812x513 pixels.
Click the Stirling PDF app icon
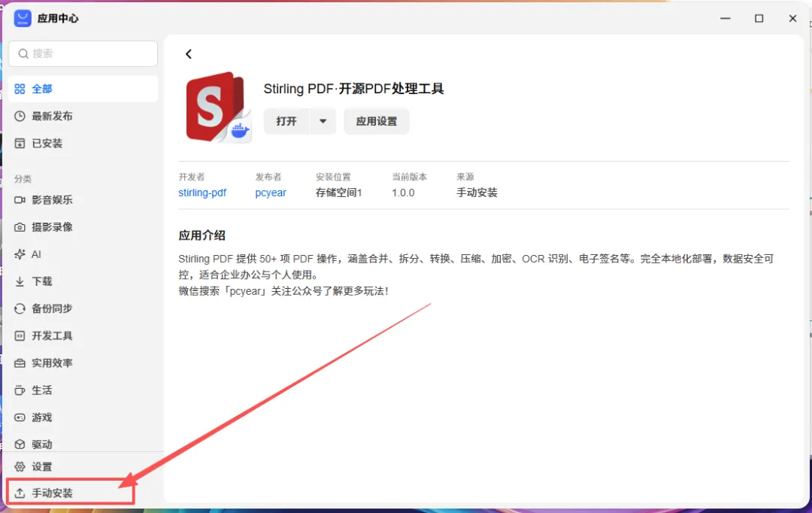coord(218,108)
